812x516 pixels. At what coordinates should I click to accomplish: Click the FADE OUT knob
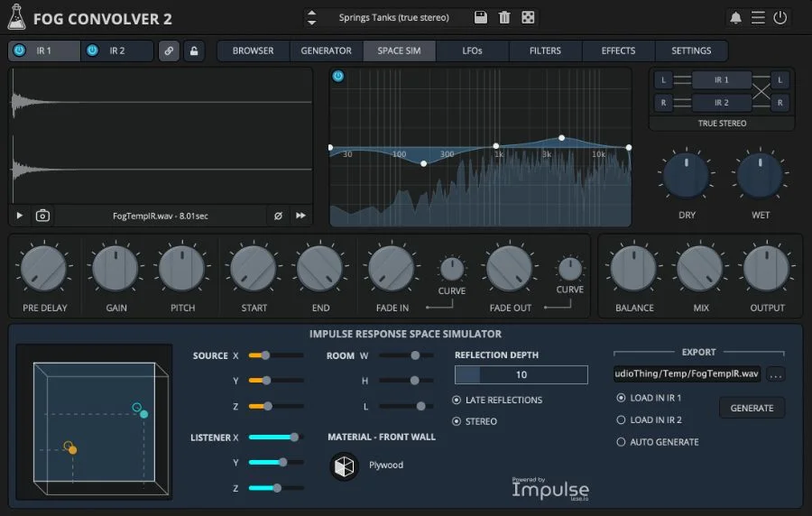coord(510,269)
